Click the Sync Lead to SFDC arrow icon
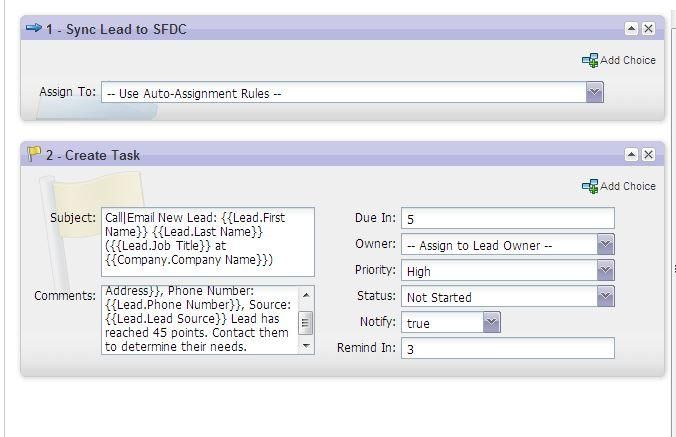 point(33,29)
